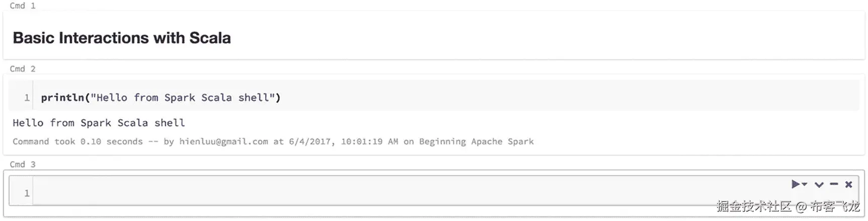Select the Cmd 3 cell label
868x221 pixels.
click(23, 165)
